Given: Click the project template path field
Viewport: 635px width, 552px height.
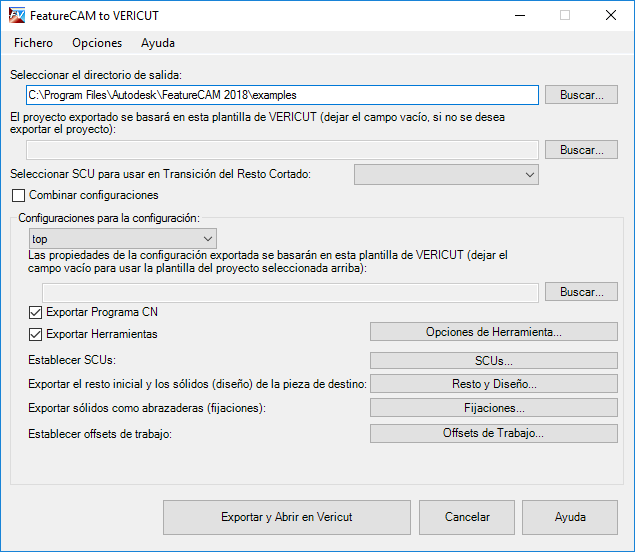Looking at the screenshot, I should pyautogui.click(x=282, y=150).
